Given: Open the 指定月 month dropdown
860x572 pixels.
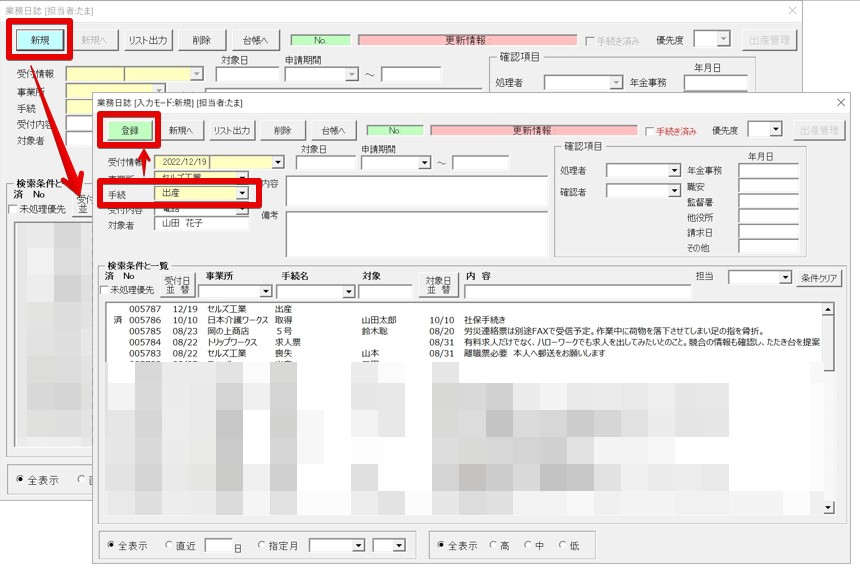Looking at the screenshot, I should [399, 546].
